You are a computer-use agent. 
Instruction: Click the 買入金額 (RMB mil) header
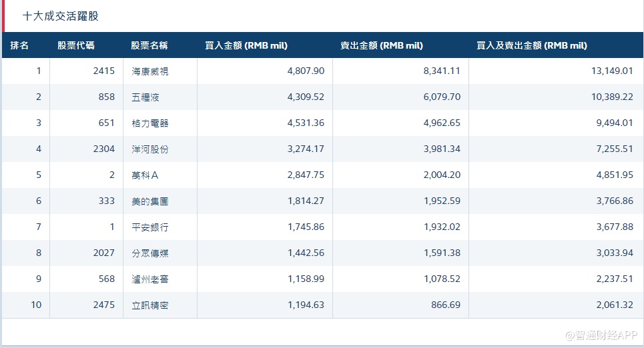(246, 45)
